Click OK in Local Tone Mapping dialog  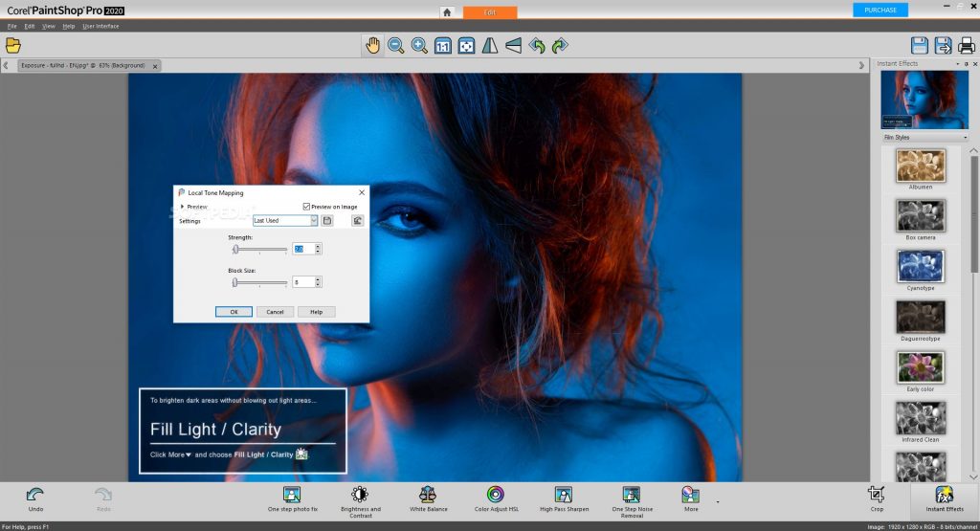coord(234,312)
